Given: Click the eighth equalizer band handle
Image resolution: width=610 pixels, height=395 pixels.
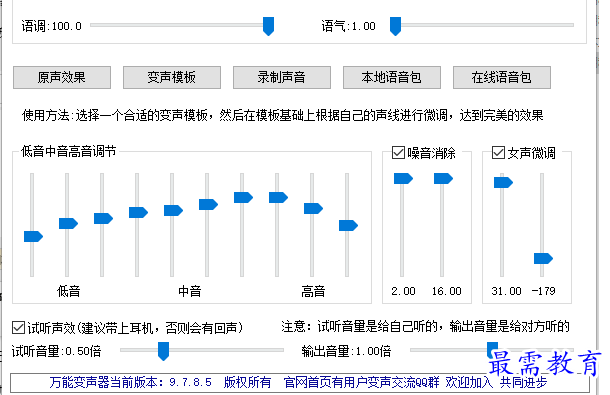Looking at the screenshot, I should point(279,197).
